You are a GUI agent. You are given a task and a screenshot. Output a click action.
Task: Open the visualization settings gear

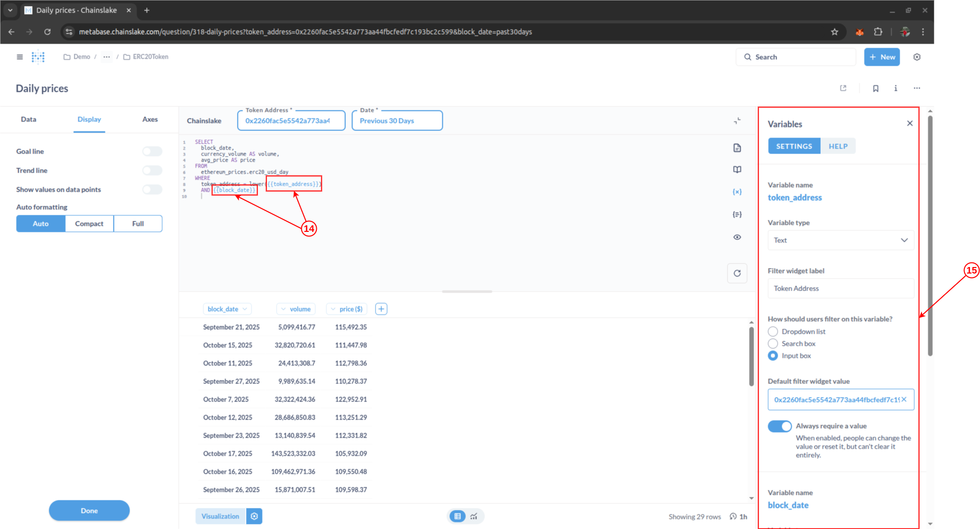[254, 516]
